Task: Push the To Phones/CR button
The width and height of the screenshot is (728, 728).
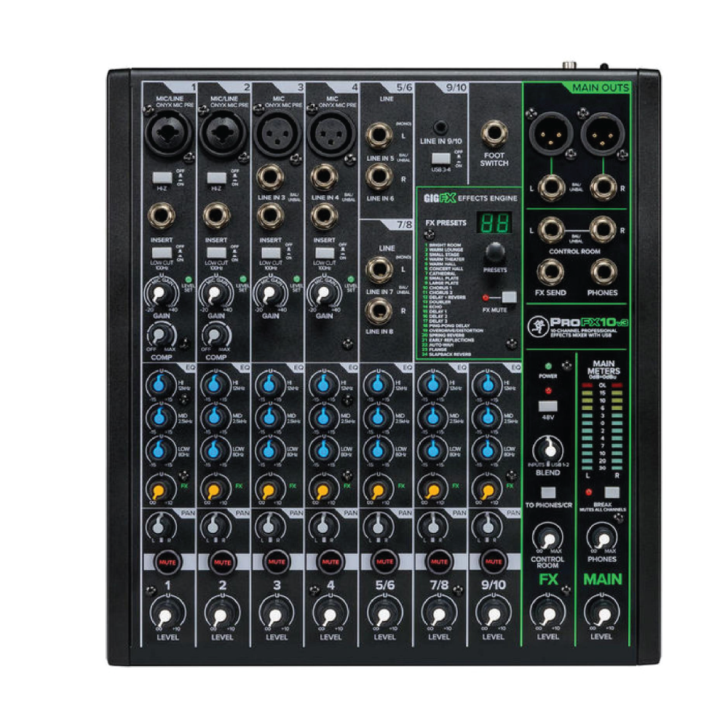Action: coord(548,493)
